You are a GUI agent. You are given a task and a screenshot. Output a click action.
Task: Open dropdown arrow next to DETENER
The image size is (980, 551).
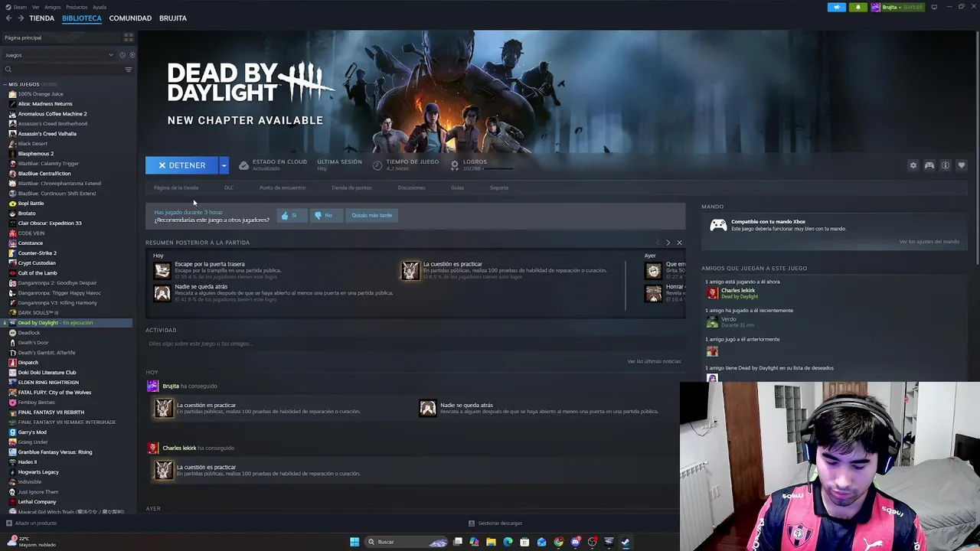(x=224, y=165)
